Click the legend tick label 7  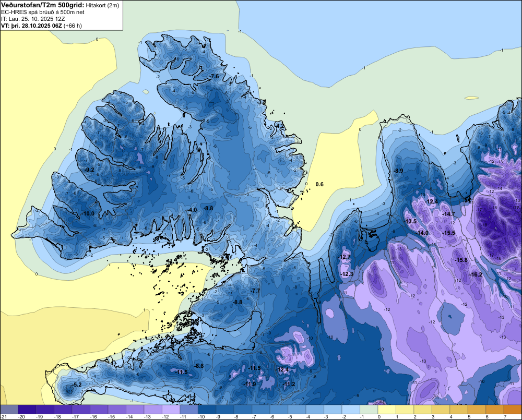[x=505, y=417]
